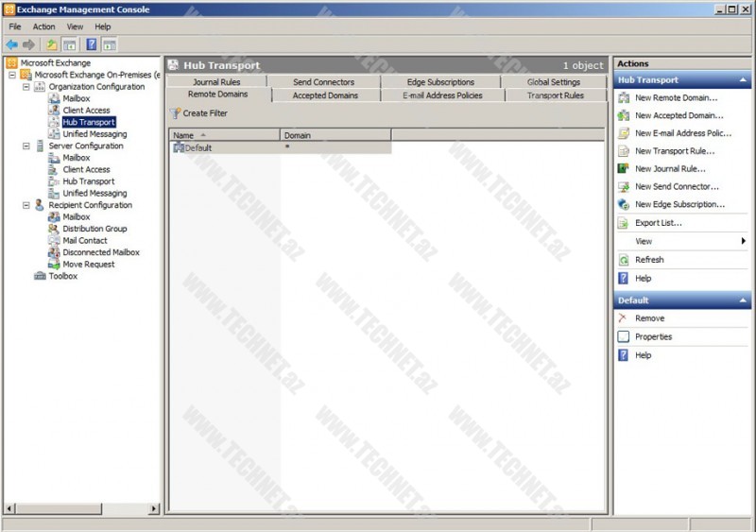This screenshot has width=756, height=532.
Task: Collapse the Default actions section
Action: point(743,300)
